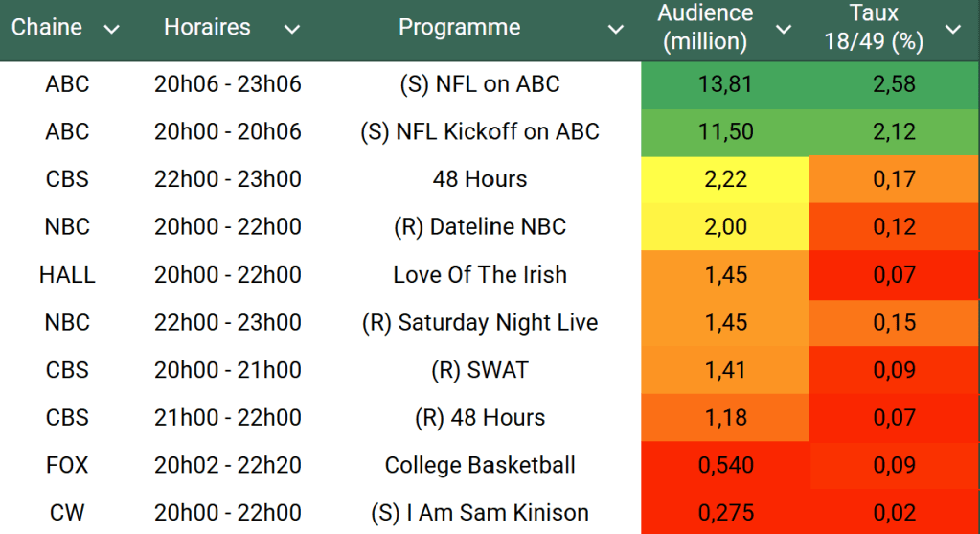Image resolution: width=980 pixels, height=534 pixels.
Task: Click the red 0,275 audience cell
Action: [x=725, y=513]
